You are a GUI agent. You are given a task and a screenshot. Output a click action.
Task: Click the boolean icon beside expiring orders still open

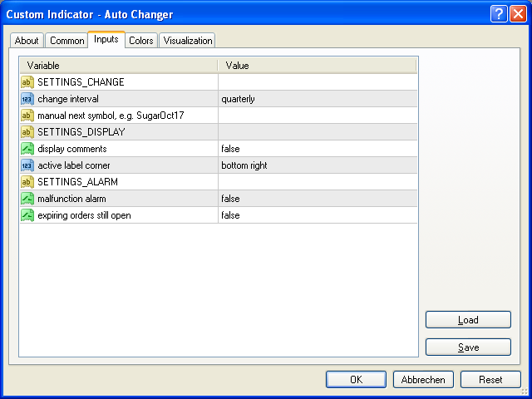(x=27, y=215)
